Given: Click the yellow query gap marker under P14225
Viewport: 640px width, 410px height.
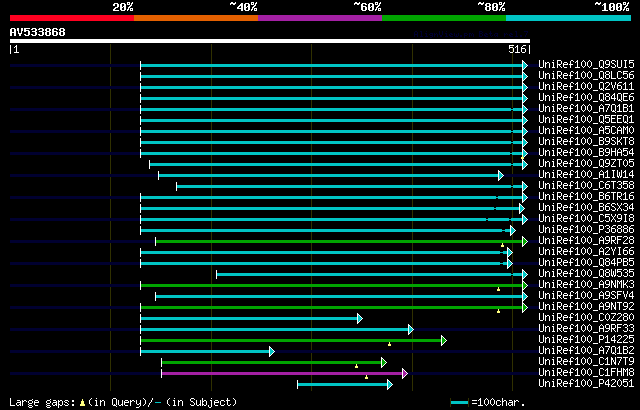Looking at the screenshot, I should (389, 344).
